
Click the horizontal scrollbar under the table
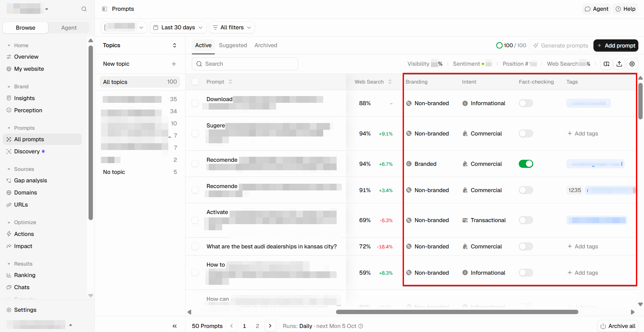pos(457,312)
